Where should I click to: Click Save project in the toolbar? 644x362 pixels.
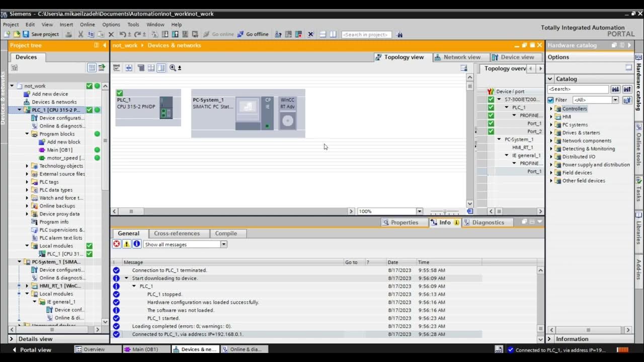(40, 34)
